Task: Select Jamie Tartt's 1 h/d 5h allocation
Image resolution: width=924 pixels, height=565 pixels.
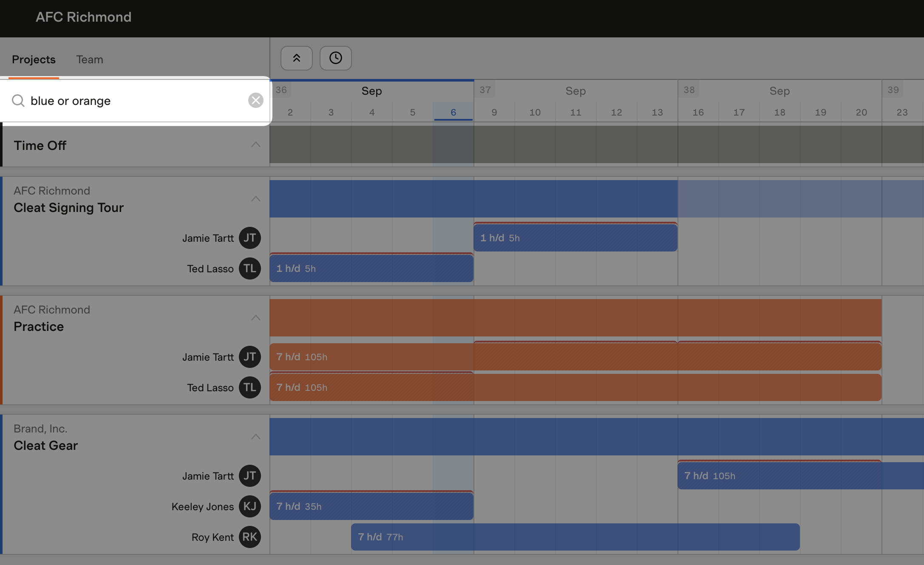Action: (x=575, y=238)
